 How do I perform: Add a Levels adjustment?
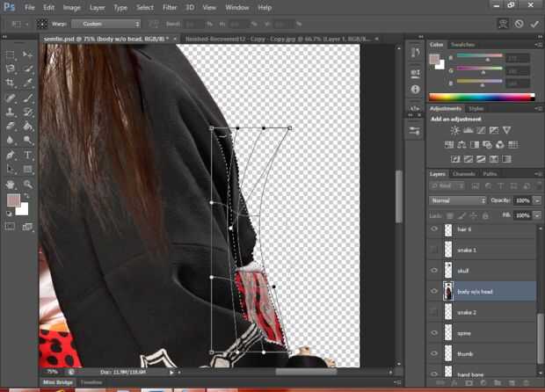pyautogui.click(x=468, y=130)
